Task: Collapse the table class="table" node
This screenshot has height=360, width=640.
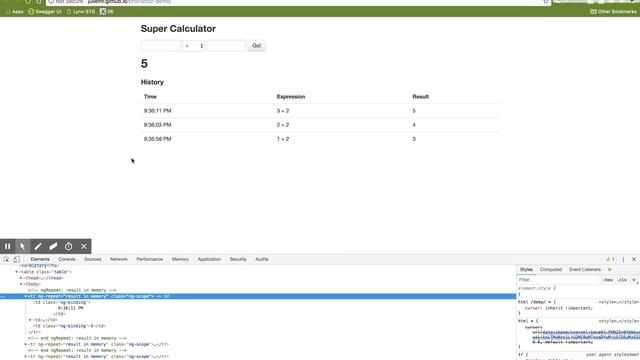Action: tap(17, 272)
